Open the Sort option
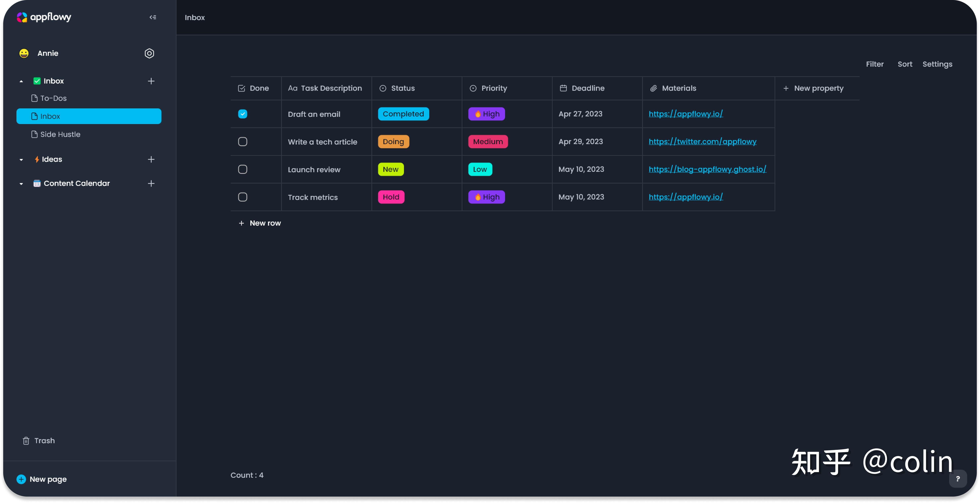 click(905, 64)
